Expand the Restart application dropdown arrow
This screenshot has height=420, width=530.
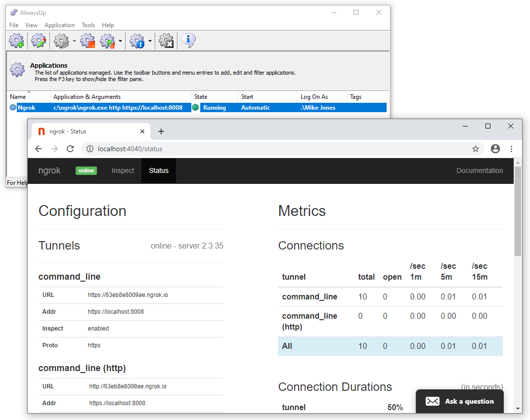point(120,41)
